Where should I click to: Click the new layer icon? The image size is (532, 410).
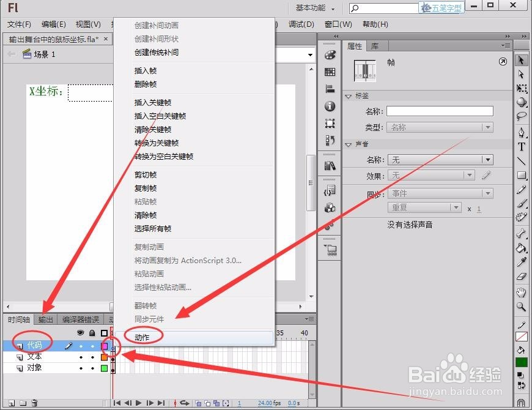tap(12, 403)
